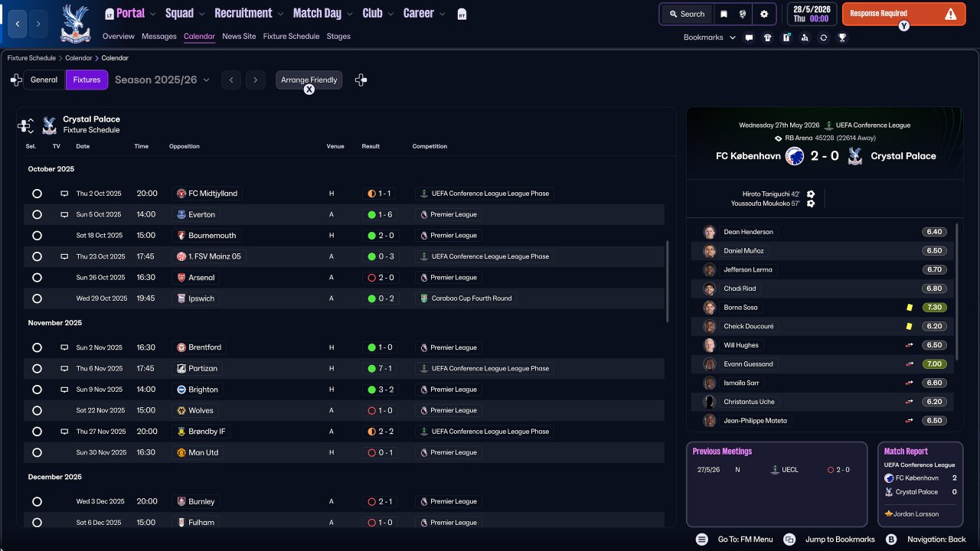Select the Bournemouth fixture radio button
The image size is (980, 551).
pos(37,236)
